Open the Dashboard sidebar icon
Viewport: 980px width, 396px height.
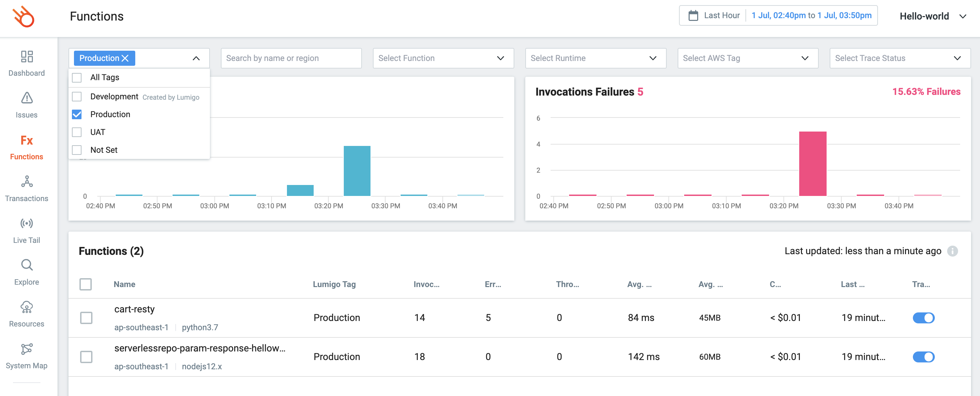(x=27, y=57)
